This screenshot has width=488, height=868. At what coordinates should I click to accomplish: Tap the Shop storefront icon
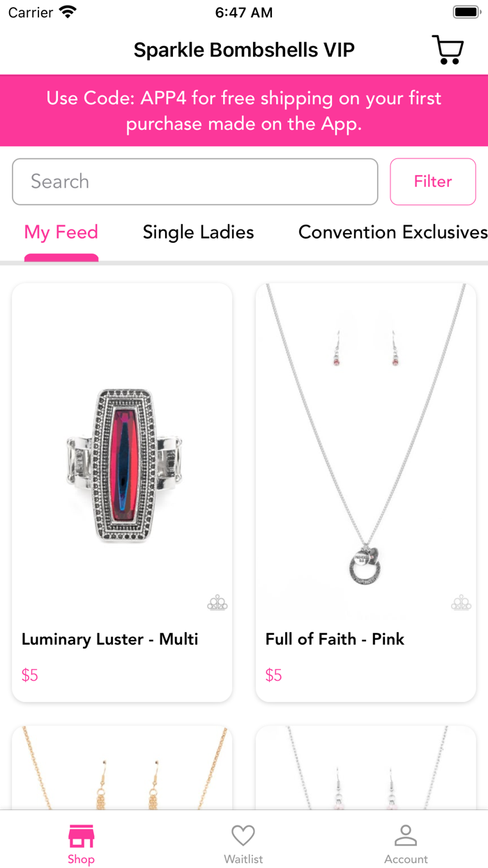click(x=81, y=836)
